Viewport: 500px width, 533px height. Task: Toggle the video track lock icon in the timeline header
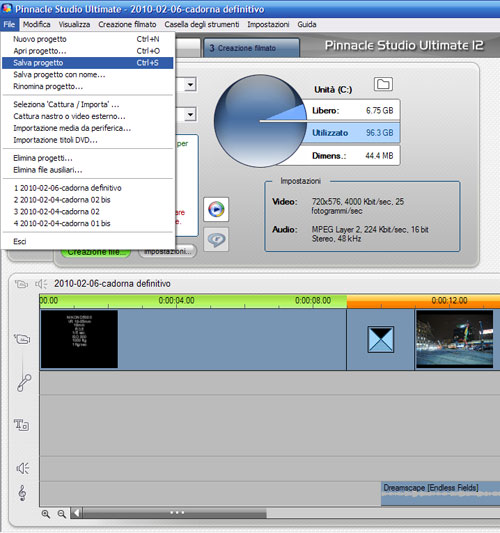point(21,284)
